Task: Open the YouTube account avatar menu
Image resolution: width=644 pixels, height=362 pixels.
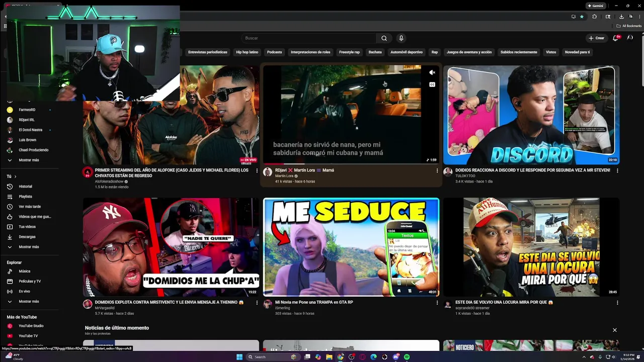Action: click(630, 38)
